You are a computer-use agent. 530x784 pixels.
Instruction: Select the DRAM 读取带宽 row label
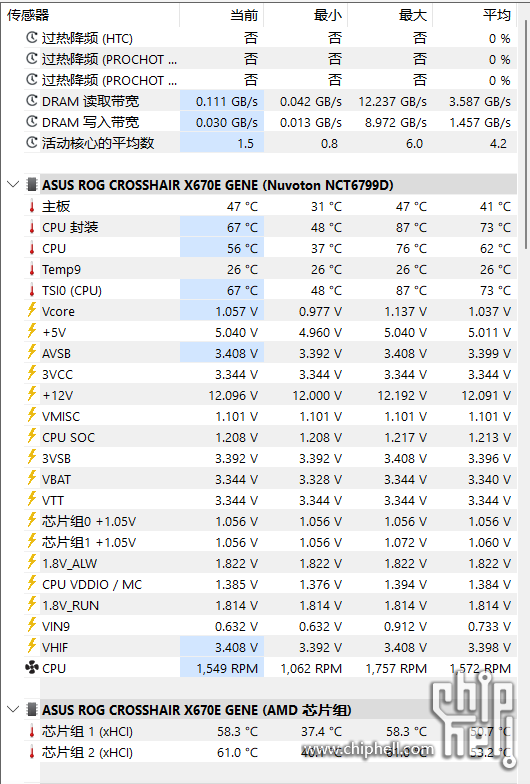90,101
